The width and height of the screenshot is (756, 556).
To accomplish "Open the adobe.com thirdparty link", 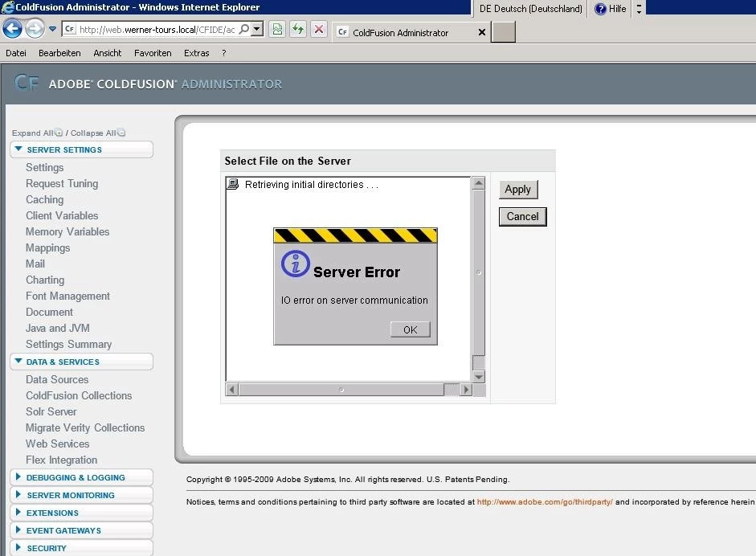I will tap(545, 502).
